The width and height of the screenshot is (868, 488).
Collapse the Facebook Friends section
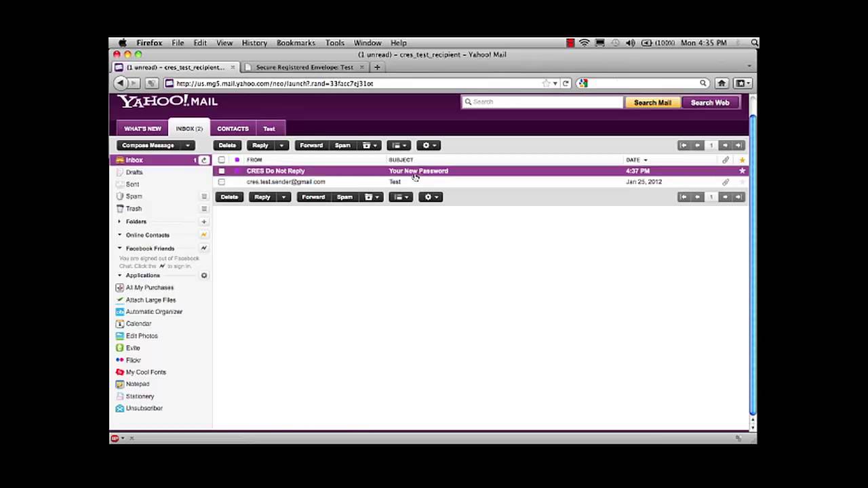point(120,248)
